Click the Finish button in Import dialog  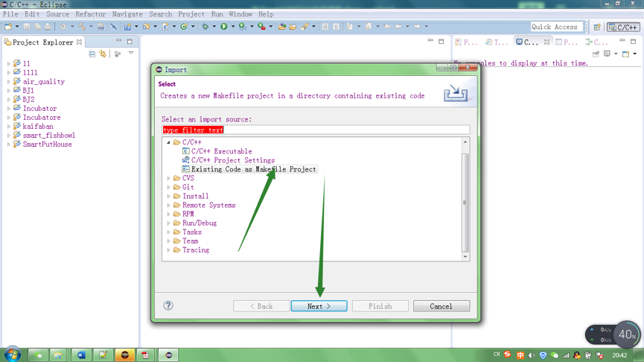380,306
